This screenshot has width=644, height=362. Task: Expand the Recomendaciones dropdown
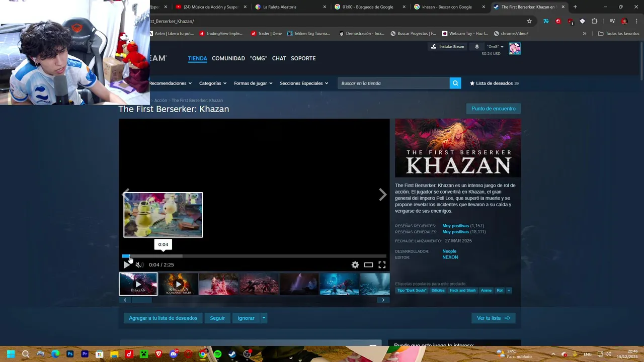pos(170,83)
